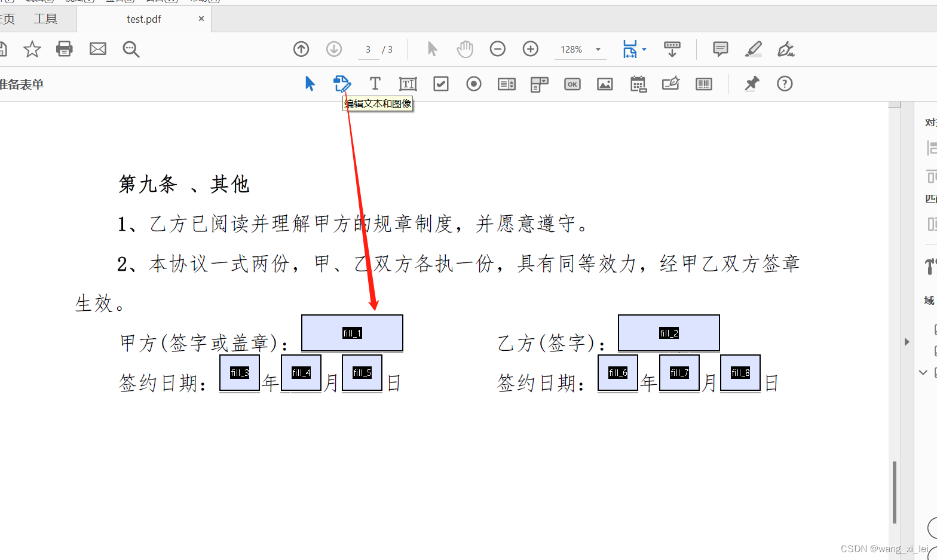937x560 pixels.
Task: Click the bookmark star icon
Action: [x=32, y=49]
